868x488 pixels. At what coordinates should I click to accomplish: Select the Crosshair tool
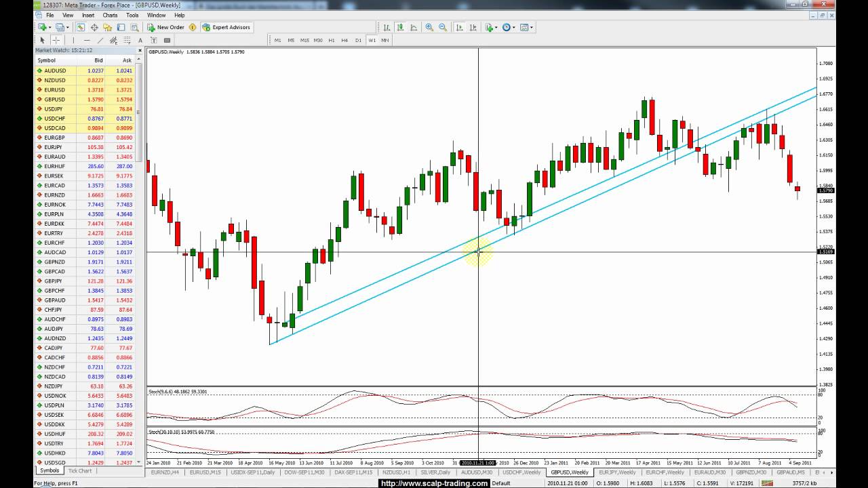[x=56, y=40]
